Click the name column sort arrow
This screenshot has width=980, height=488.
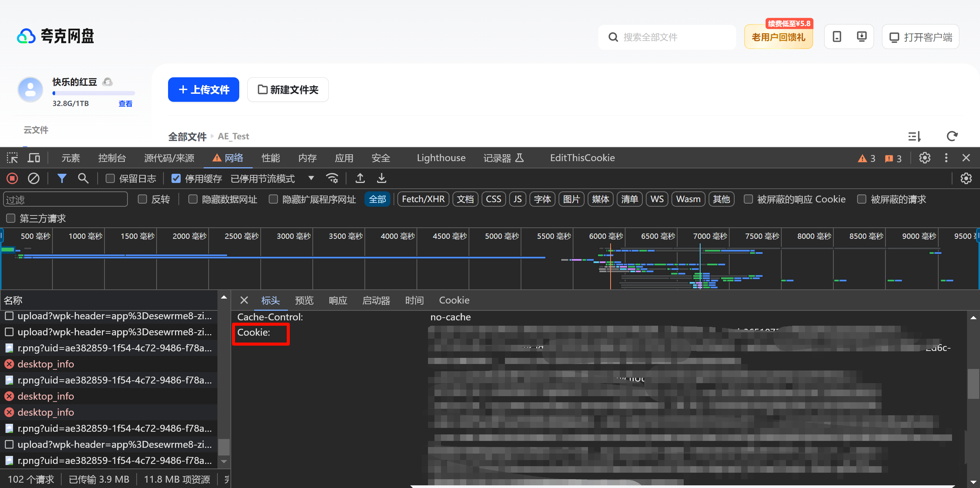[224, 297]
